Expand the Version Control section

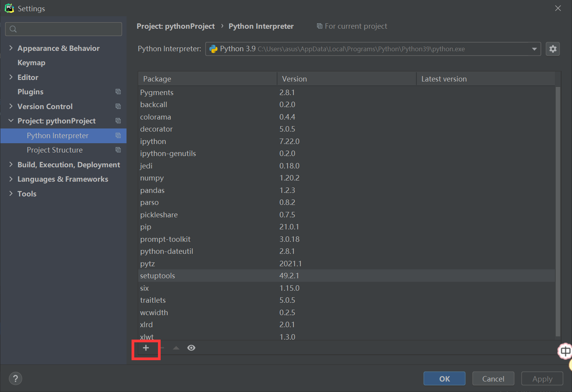tap(11, 106)
